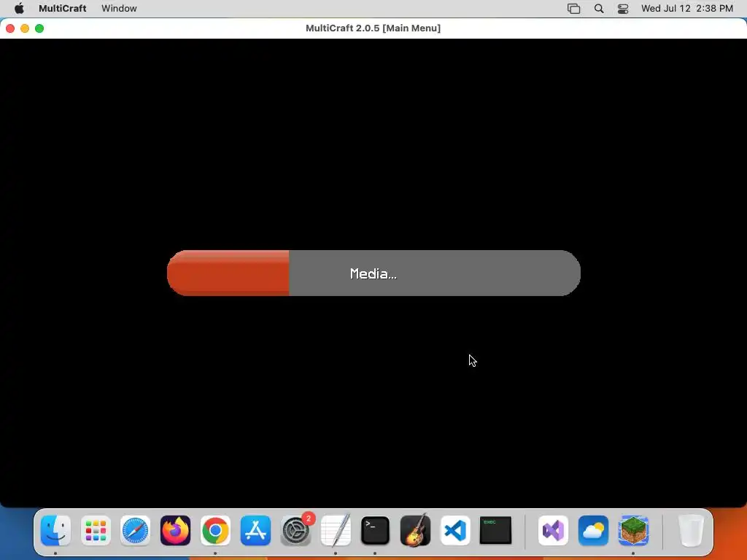Viewport: 747px width, 560px height.
Task: Open TextEdit from the dock
Action: (336, 530)
